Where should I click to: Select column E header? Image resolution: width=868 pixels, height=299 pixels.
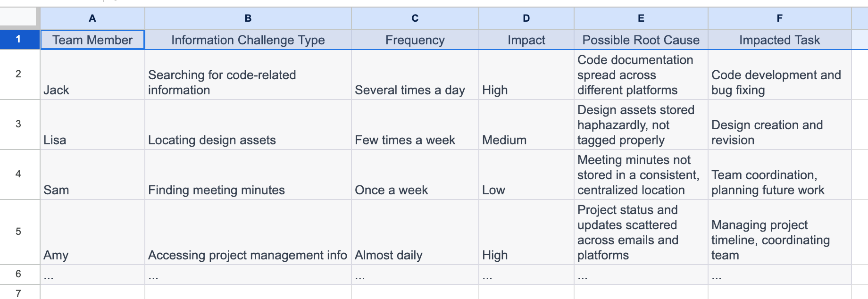[x=640, y=18]
